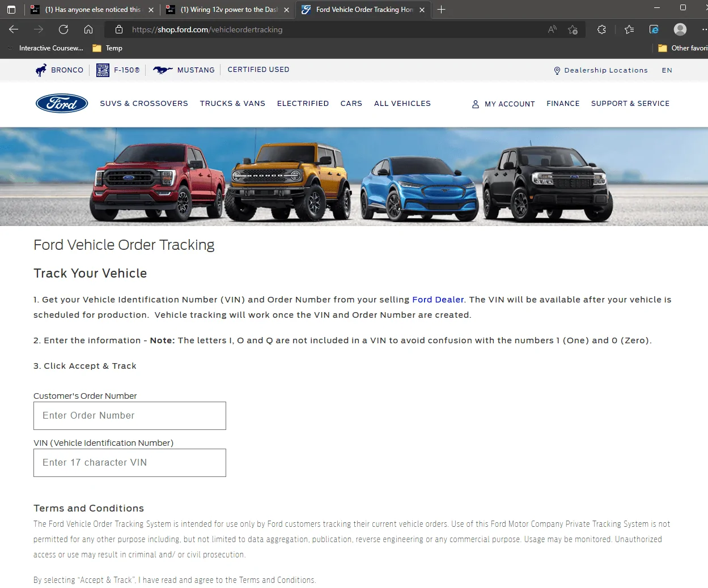The image size is (708, 588).
Task: Close the Ford Vehicle Order Tracking tab
Action: tap(422, 10)
